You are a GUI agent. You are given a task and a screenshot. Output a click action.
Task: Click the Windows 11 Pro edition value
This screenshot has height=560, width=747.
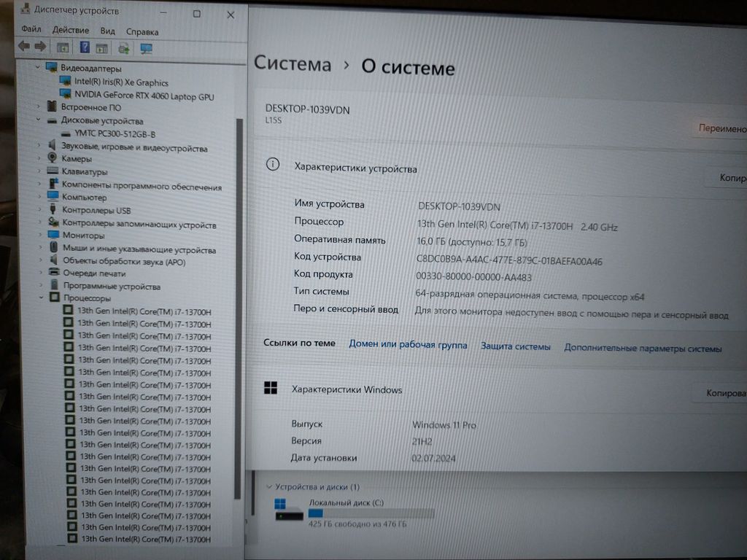[x=444, y=424]
